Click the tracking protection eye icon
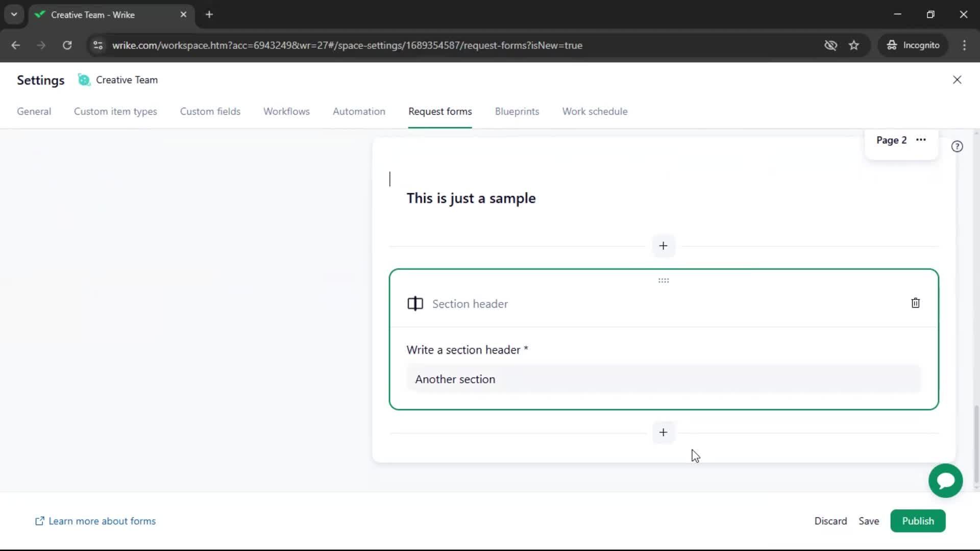This screenshot has width=980, height=551. [830, 45]
